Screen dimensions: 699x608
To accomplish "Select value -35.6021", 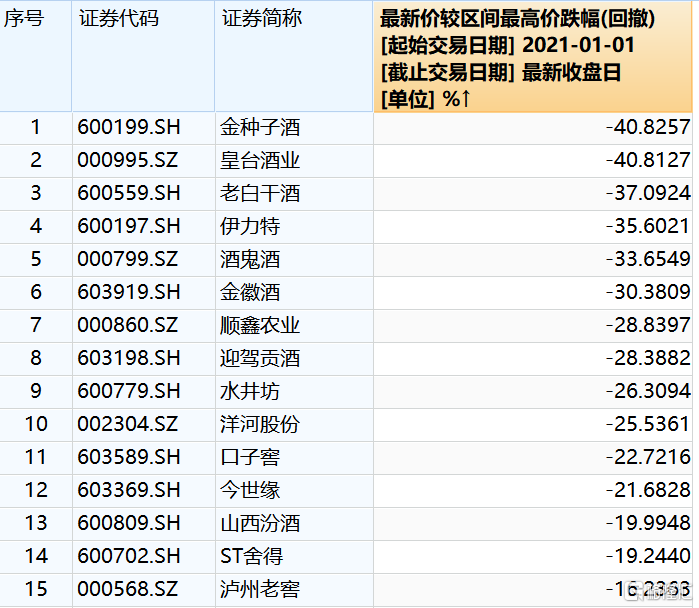I will pyautogui.click(x=648, y=226).
